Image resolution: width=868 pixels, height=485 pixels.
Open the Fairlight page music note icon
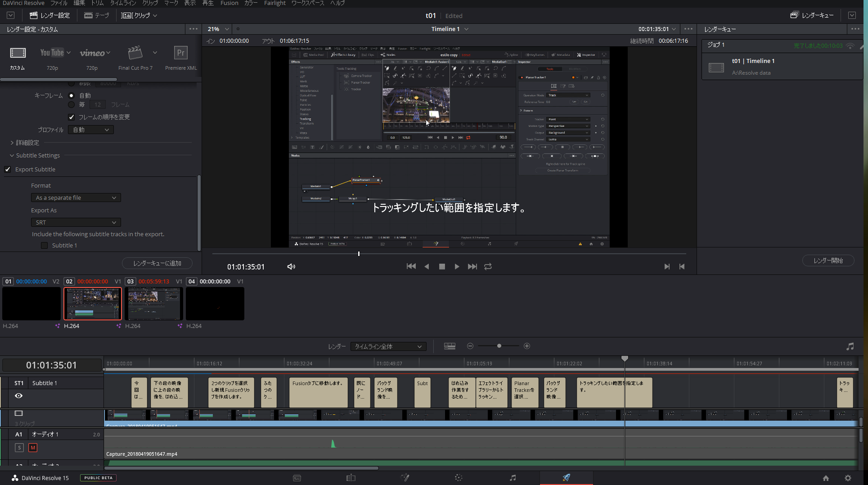pos(513,478)
